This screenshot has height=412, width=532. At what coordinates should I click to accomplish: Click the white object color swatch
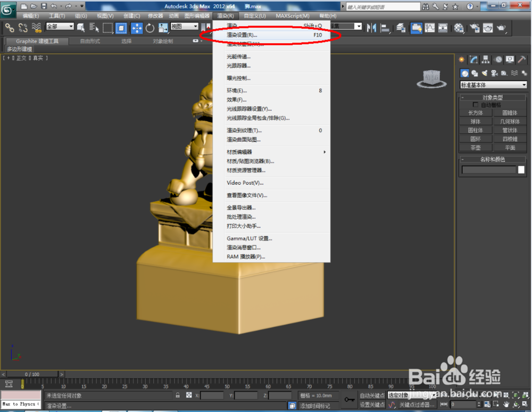(521, 170)
